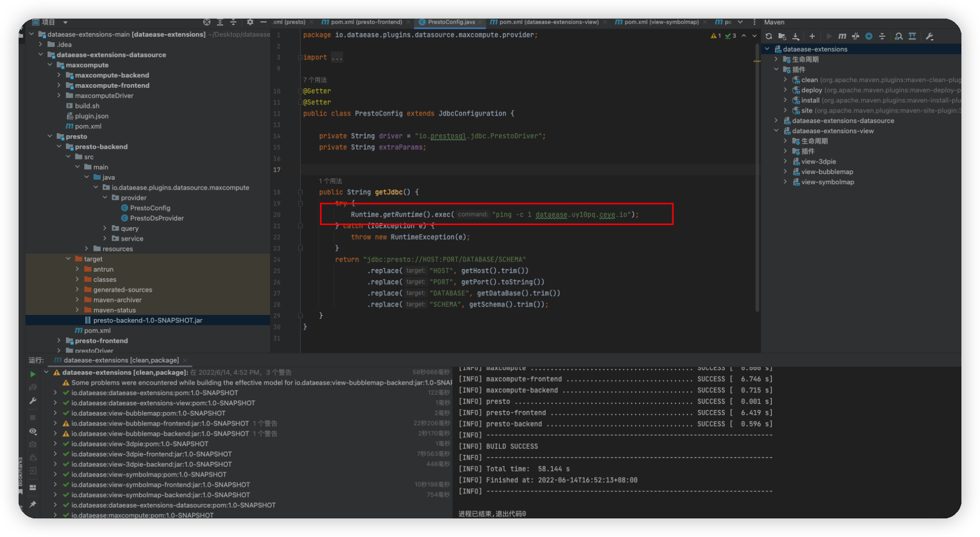
Task: Click the Run Maven Build play icon
Action: coord(829,36)
